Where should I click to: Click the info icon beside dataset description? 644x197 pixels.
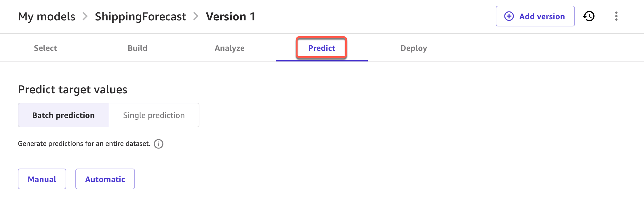click(159, 144)
